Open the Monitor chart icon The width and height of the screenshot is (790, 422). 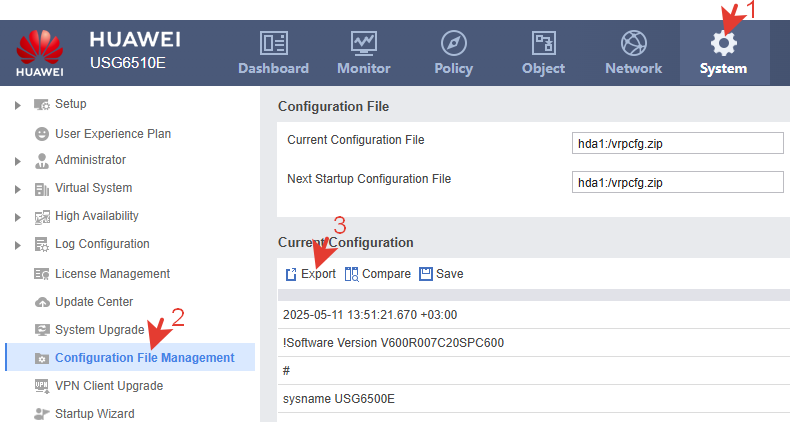click(364, 43)
